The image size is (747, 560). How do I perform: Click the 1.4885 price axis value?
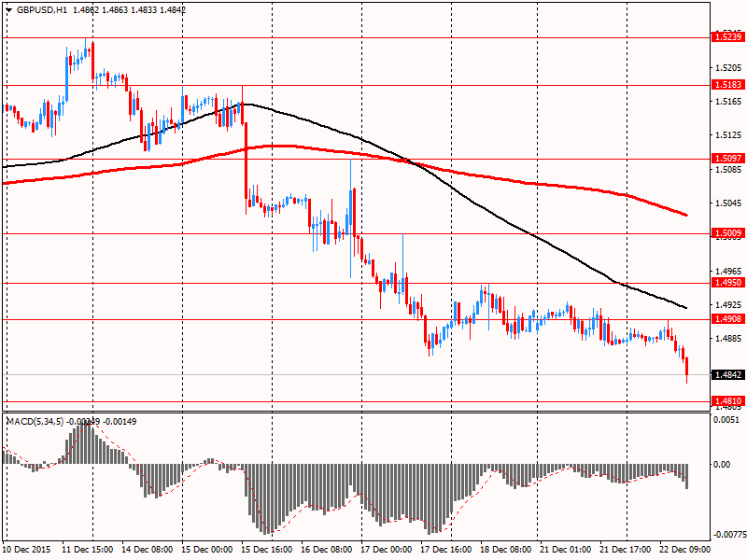728,339
